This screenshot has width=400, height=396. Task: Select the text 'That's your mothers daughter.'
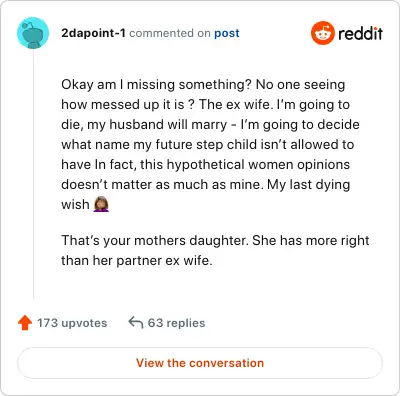[x=155, y=240]
